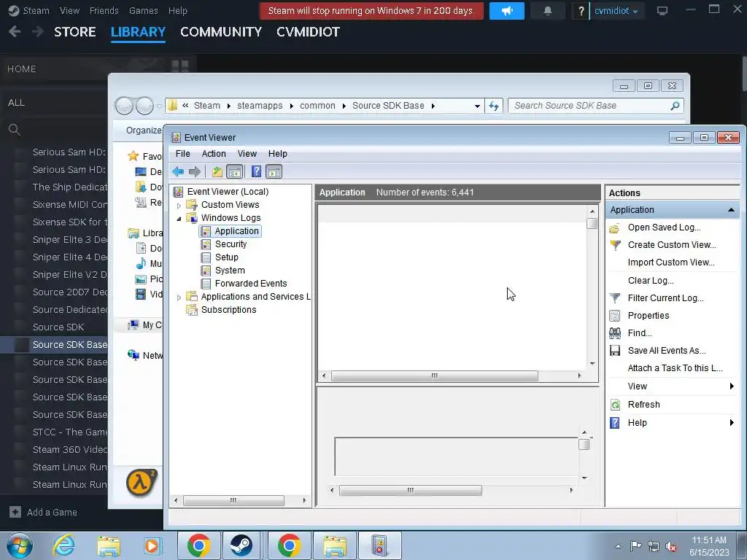Open the cvmidiot account dropdown in Steam
This screenshot has width=747, height=560.
pyautogui.click(x=616, y=10)
